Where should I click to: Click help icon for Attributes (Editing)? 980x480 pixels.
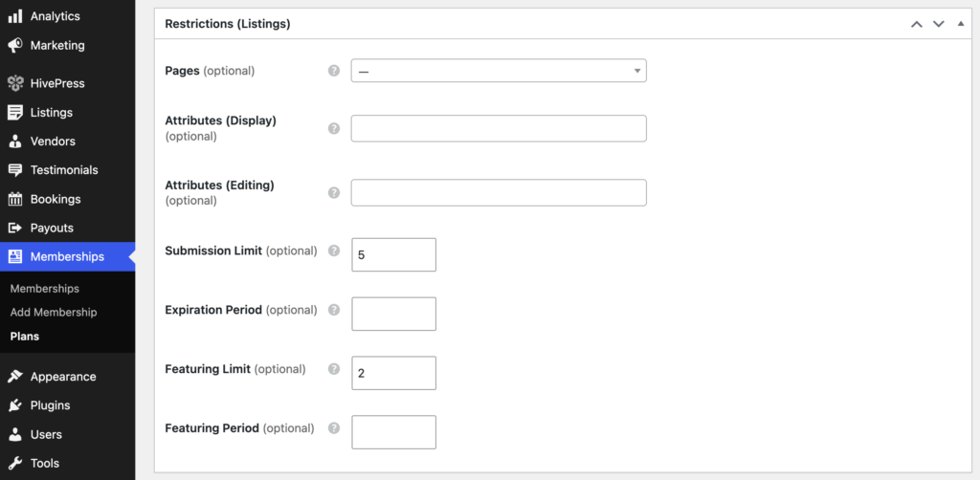point(334,192)
